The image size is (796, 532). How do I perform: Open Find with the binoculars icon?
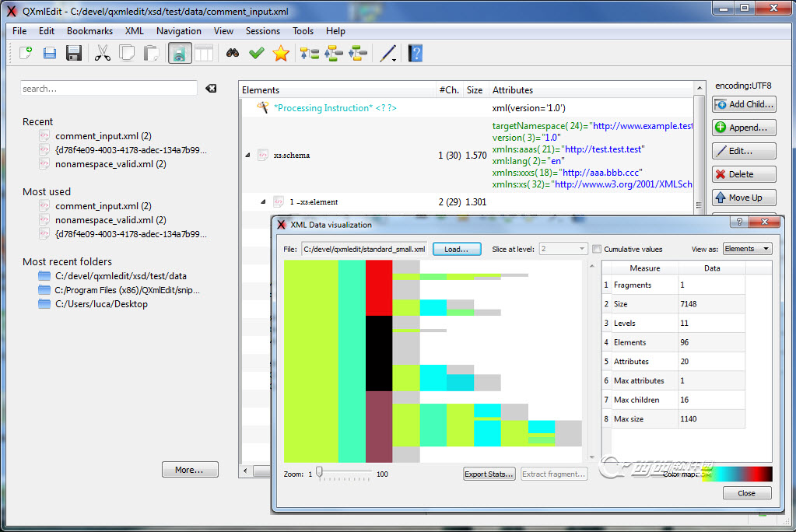coord(233,53)
